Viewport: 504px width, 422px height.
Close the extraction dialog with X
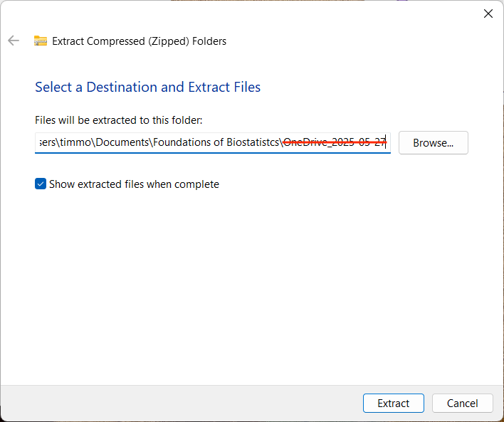click(x=488, y=14)
